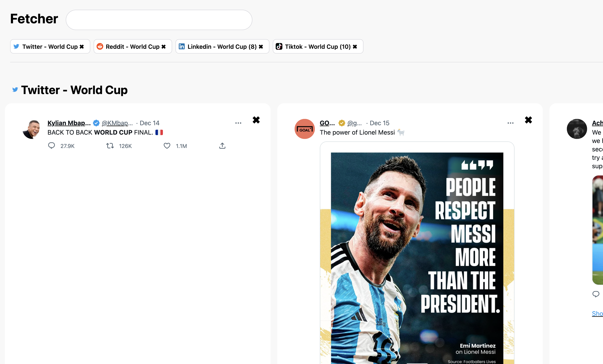Image resolution: width=603 pixels, height=364 pixels.
Task: Click 'BACK TO BACK WORLD CUP FINAL.' text
Action: [x=100, y=132]
